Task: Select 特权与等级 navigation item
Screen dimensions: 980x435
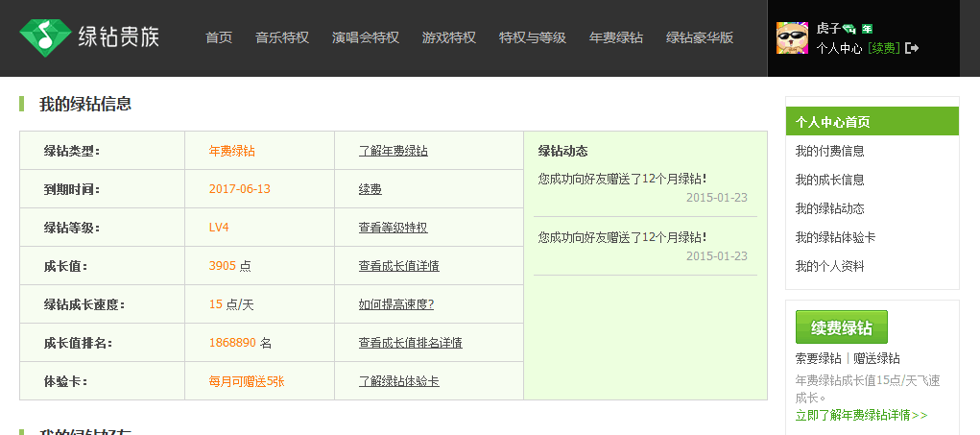Action: point(533,37)
